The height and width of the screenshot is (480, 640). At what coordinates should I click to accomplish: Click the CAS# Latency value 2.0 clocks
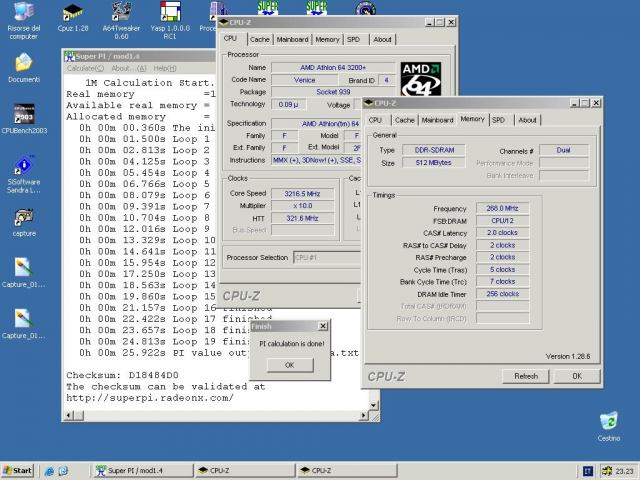coord(502,233)
